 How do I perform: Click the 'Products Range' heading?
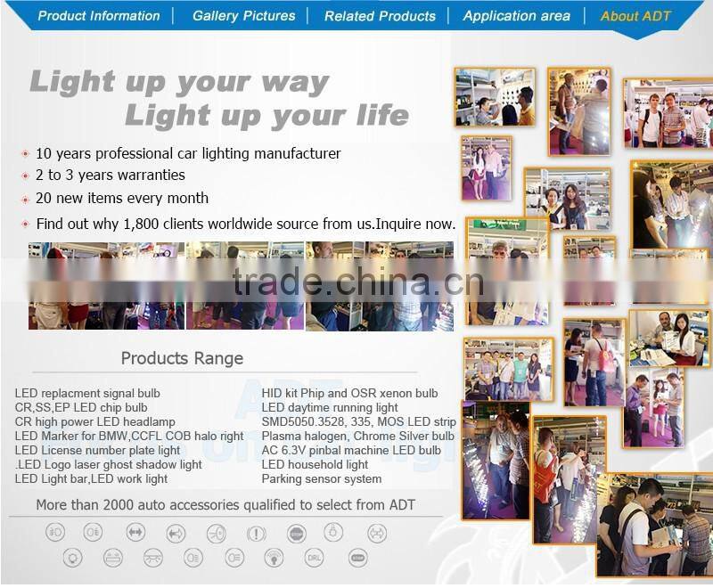[x=182, y=358]
